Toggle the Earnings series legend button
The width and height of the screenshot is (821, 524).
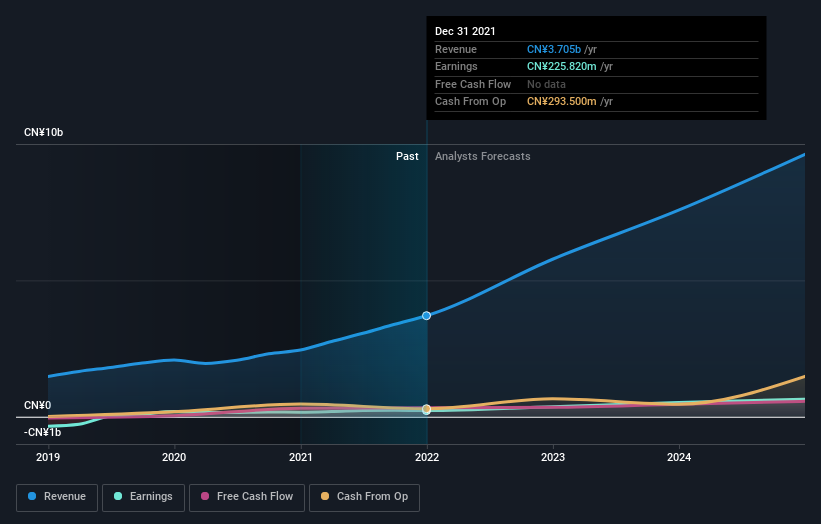143,497
